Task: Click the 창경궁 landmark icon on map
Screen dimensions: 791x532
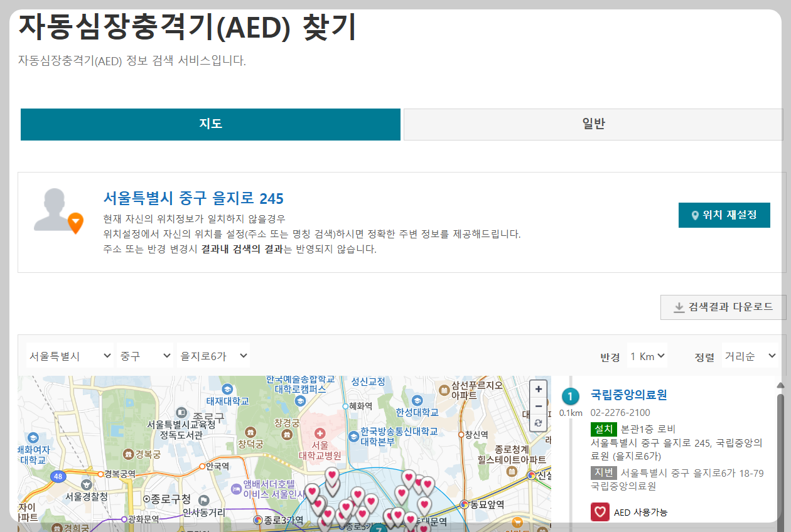Action: [x=287, y=434]
